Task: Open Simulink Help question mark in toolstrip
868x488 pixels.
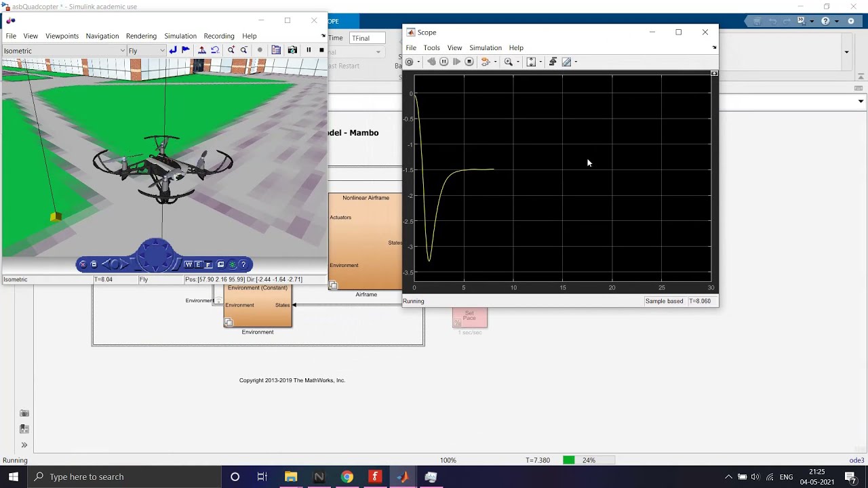Action: (825, 21)
